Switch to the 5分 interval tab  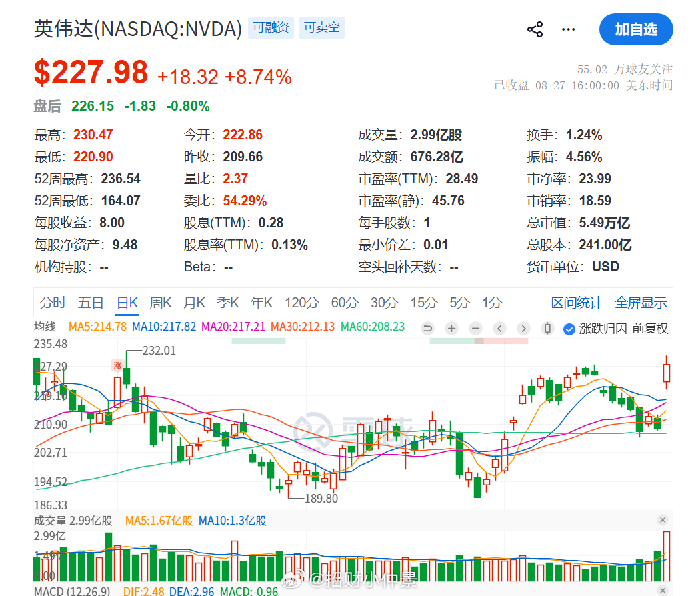point(459,303)
